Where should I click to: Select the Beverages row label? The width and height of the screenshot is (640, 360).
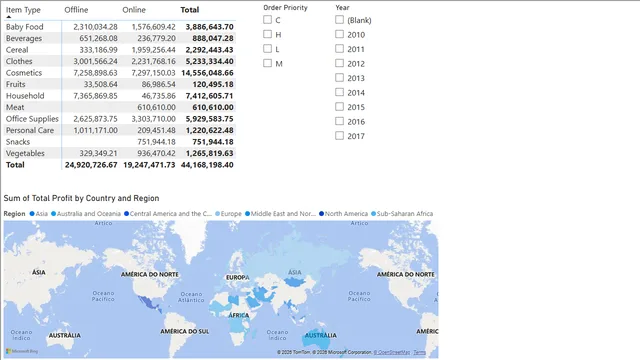24,38
